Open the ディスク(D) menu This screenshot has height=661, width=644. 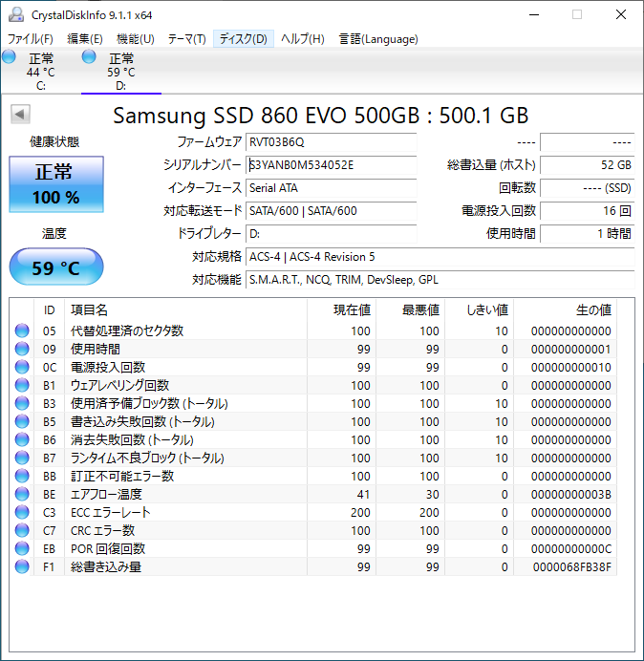pos(244,39)
